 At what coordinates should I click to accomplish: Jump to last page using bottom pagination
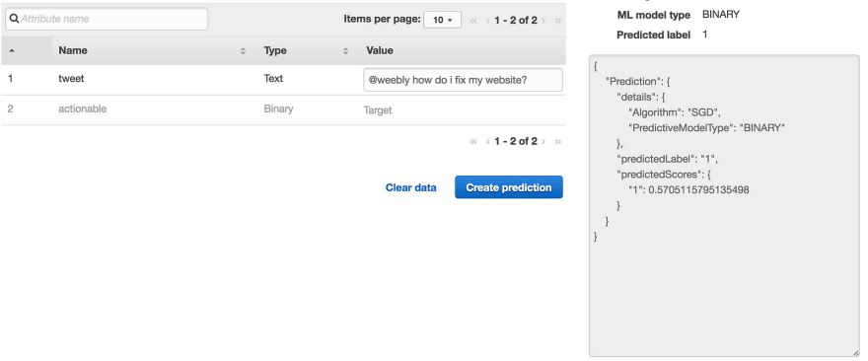(x=558, y=141)
